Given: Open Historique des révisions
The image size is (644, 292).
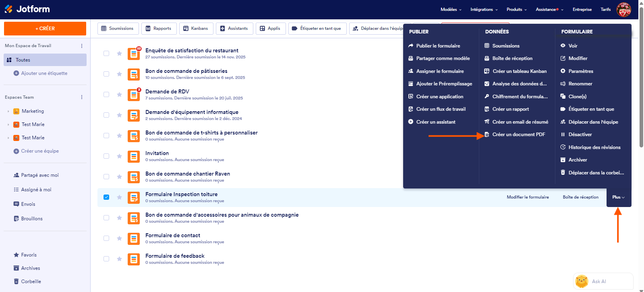Looking at the screenshot, I should click(590, 147).
